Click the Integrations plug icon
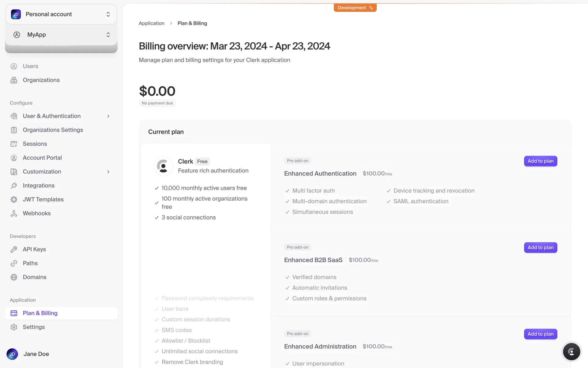The image size is (588, 368). click(14, 186)
